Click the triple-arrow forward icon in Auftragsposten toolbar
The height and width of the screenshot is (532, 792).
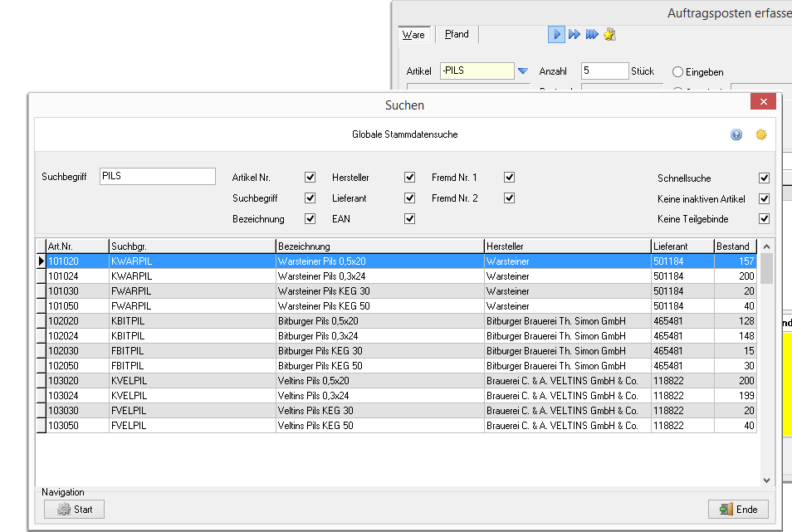(592, 34)
